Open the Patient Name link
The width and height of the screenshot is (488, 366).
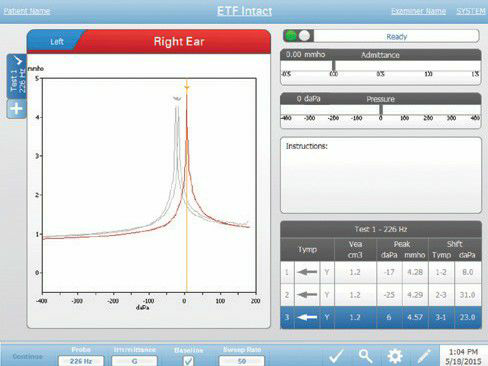point(27,11)
